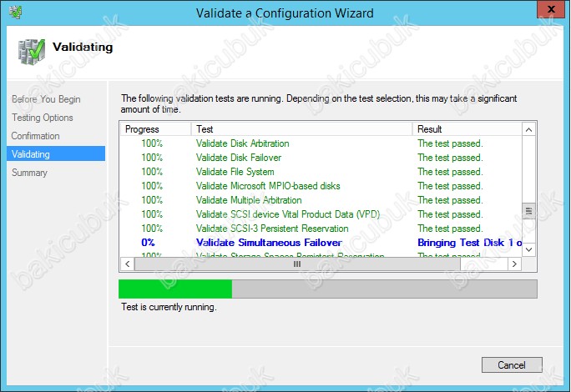Click the Test column header
This screenshot has width=571, height=392.
(301, 128)
